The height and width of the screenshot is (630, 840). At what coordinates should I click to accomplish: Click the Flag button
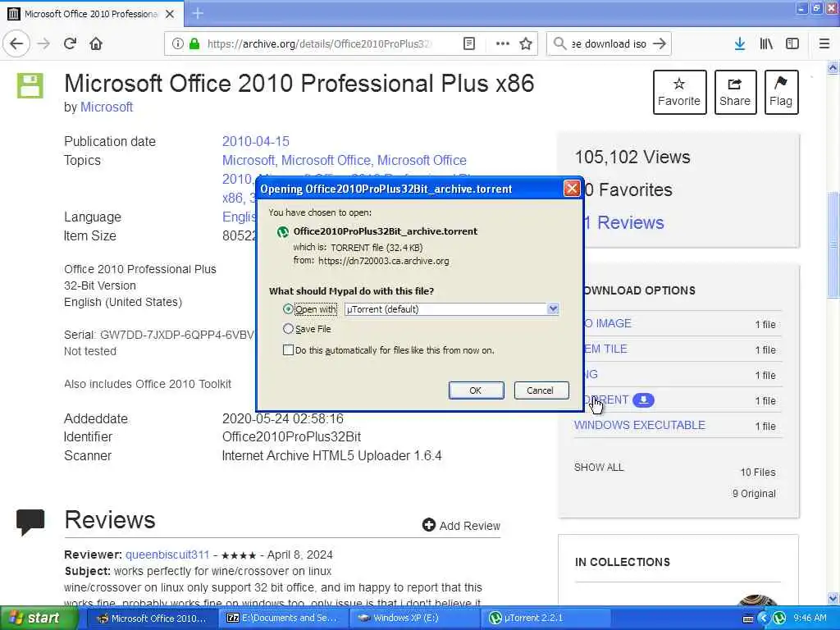click(781, 92)
